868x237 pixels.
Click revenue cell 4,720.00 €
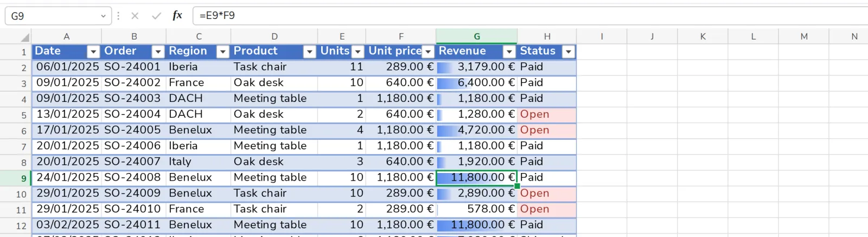[x=477, y=130]
